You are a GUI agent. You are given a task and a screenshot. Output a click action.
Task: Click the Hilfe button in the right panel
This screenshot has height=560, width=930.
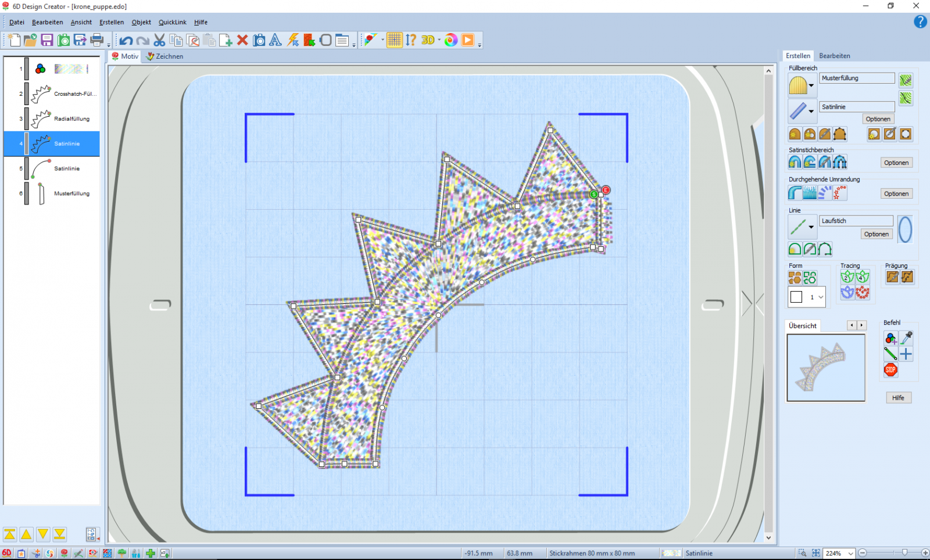point(898,398)
